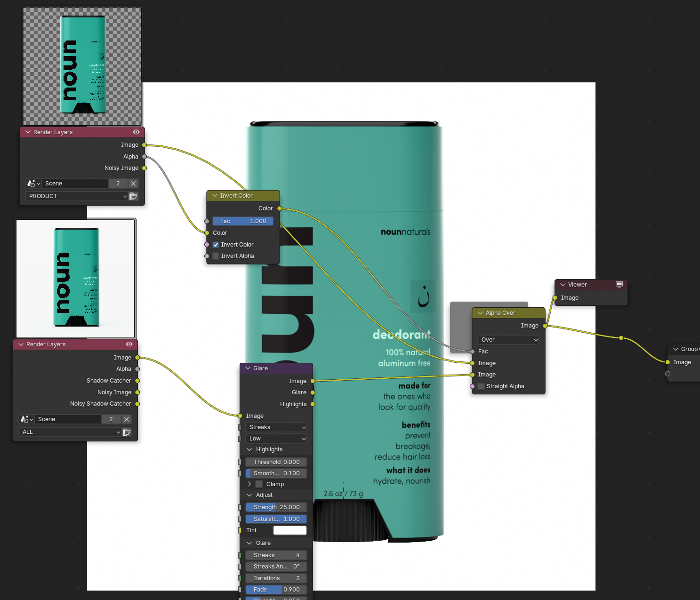
Task: Browse scenes in the ALL Render Layers node
Action: 26,419
